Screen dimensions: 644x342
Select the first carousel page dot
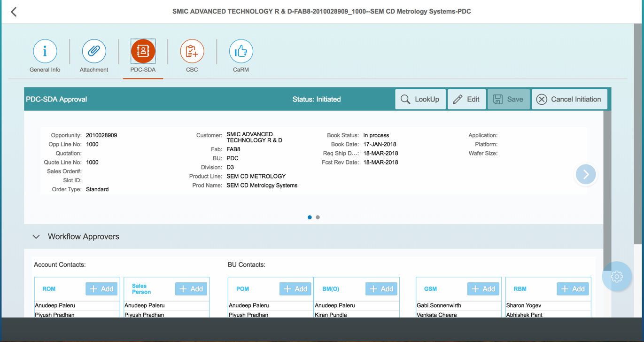pos(310,218)
